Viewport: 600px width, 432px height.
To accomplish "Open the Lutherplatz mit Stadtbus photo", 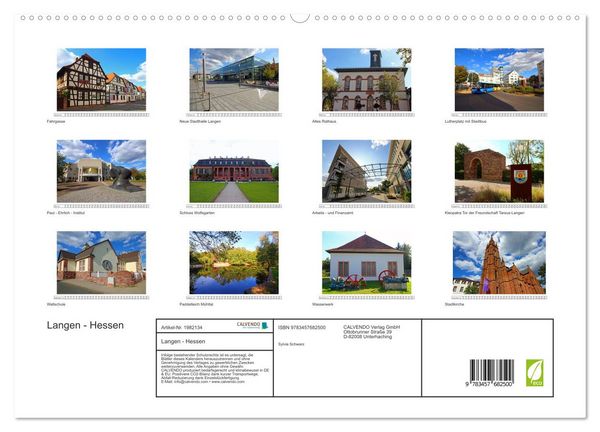I will [499, 80].
